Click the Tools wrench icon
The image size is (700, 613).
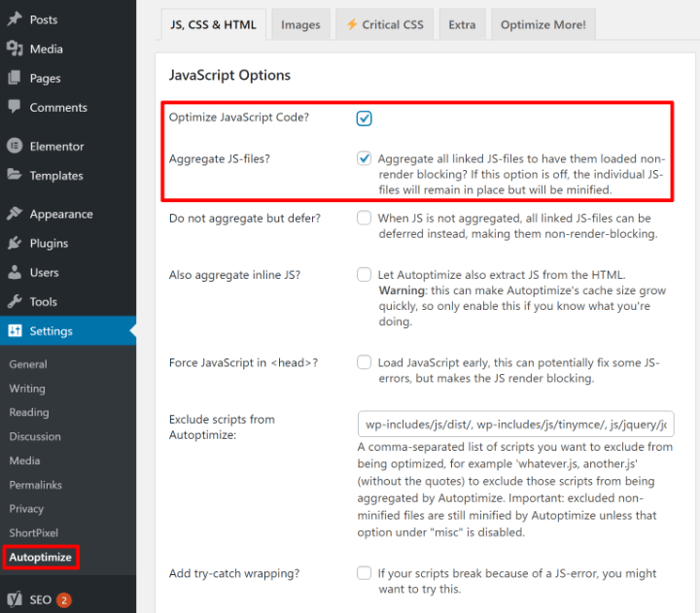(15, 301)
